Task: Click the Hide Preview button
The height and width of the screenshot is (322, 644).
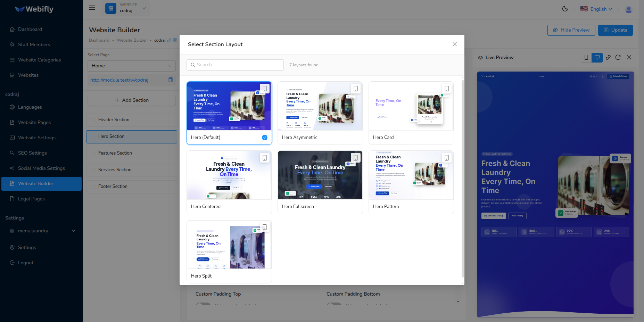Action: pyautogui.click(x=571, y=30)
